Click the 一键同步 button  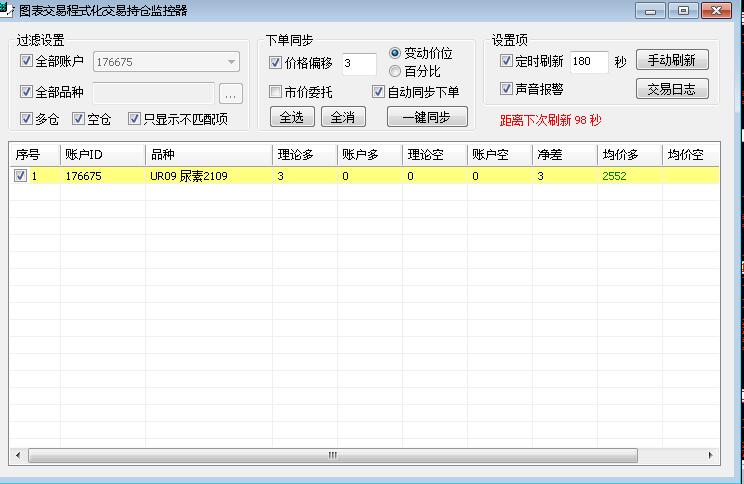click(x=427, y=117)
